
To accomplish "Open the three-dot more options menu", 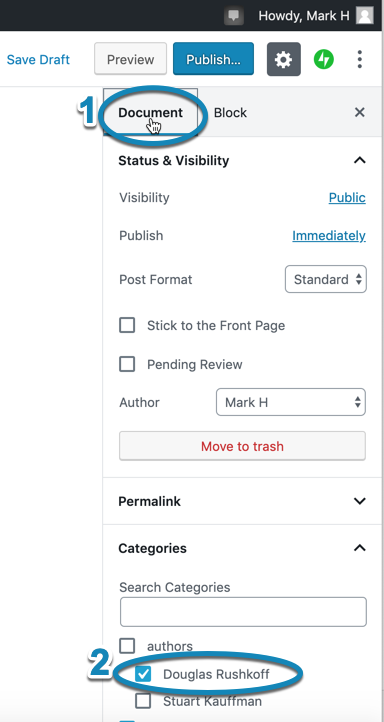I will tap(360, 59).
